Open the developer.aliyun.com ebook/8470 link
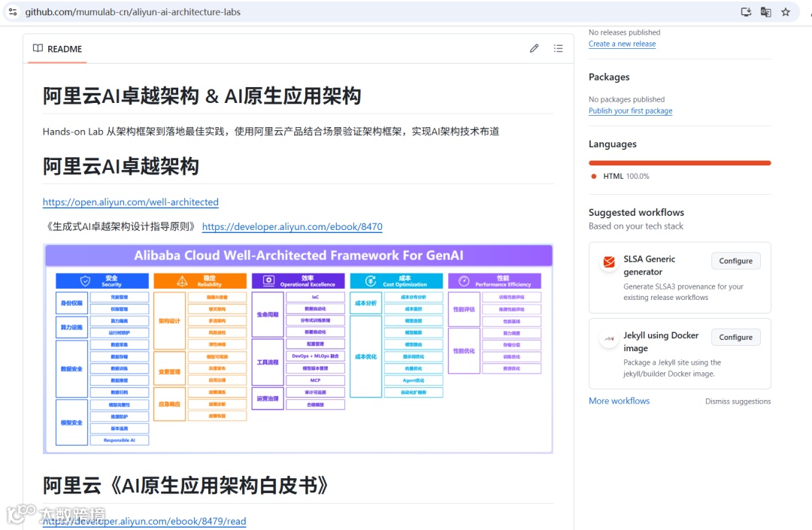The height and width of the screenshot is (530, 812). tap(292, 227)
